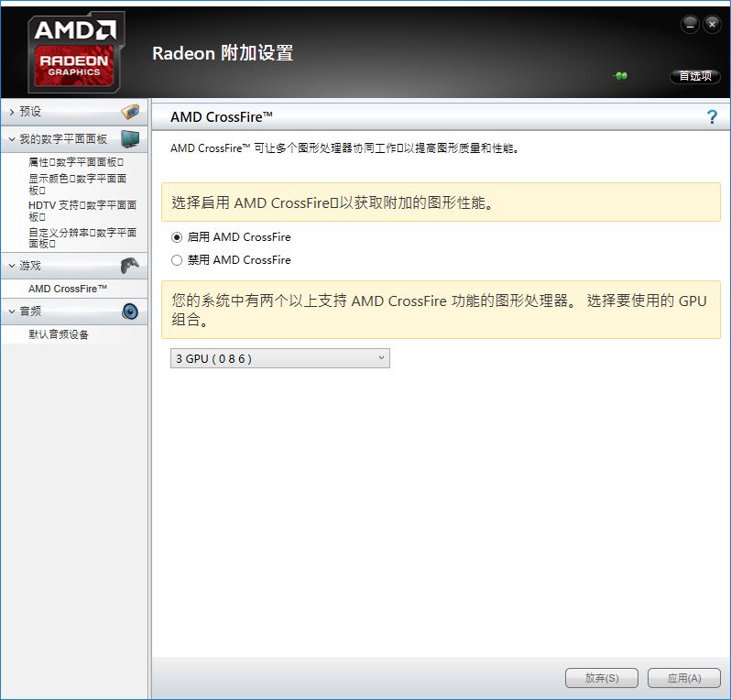Collapse the 我的数字平面面板 section
Screen dimensions: 731x700
pyautogui.click(x=12, y=139)
